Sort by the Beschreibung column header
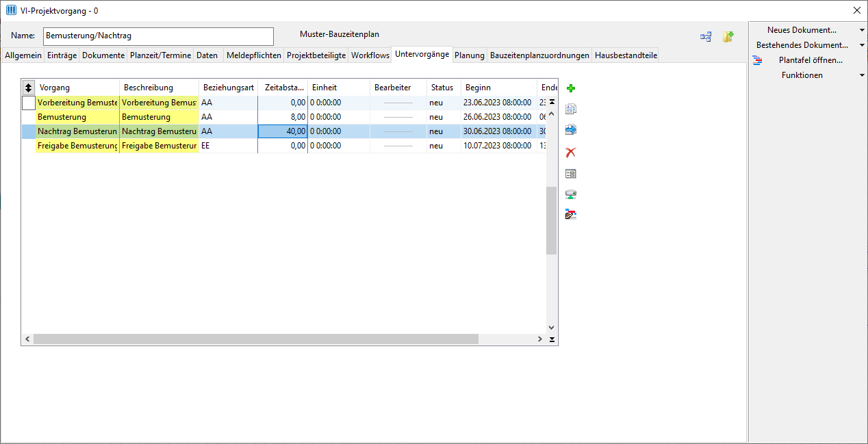 (159, 88)
